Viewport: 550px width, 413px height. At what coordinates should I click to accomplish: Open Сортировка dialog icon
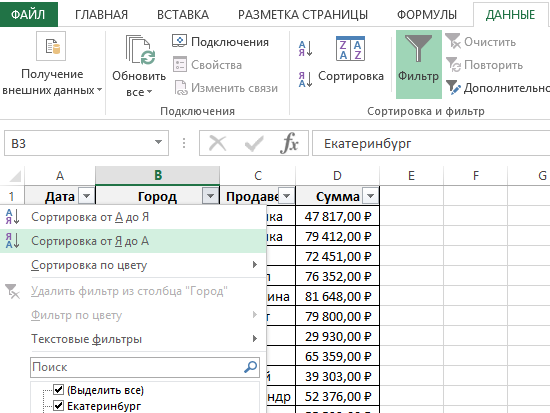[350, 49]
